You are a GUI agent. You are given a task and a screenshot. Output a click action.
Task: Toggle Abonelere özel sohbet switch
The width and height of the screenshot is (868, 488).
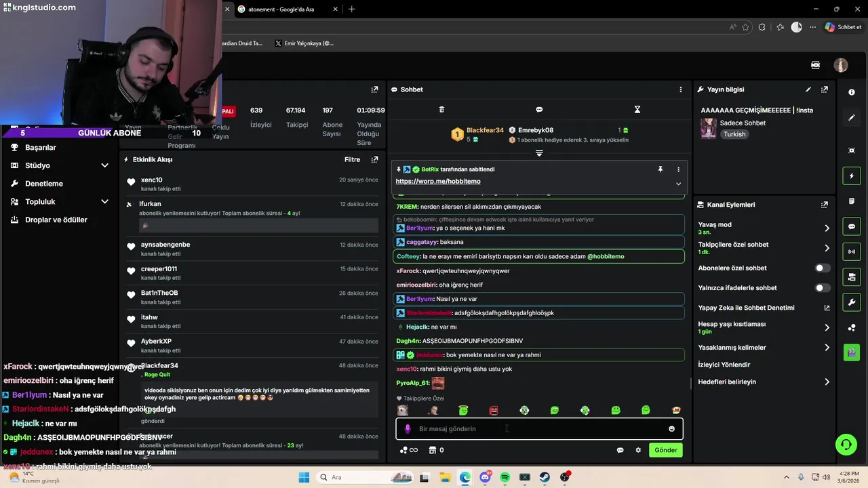[x=822, y=268]
